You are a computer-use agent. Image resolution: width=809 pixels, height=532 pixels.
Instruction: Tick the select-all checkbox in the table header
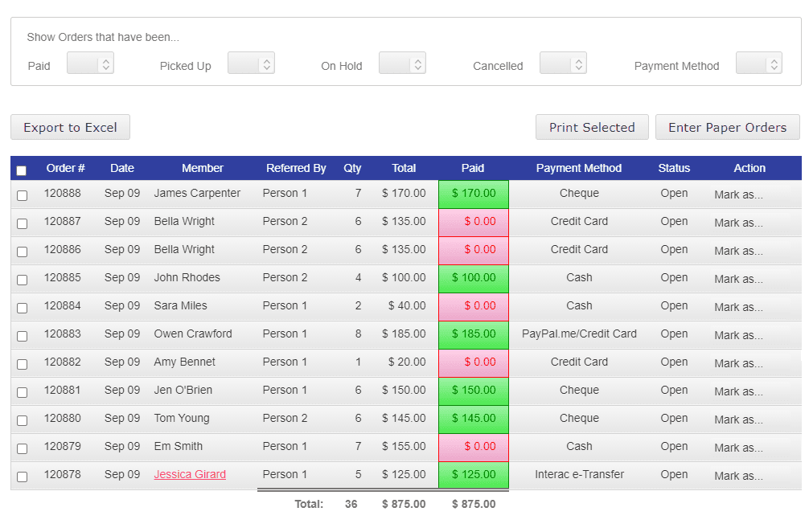pos(21,170)
